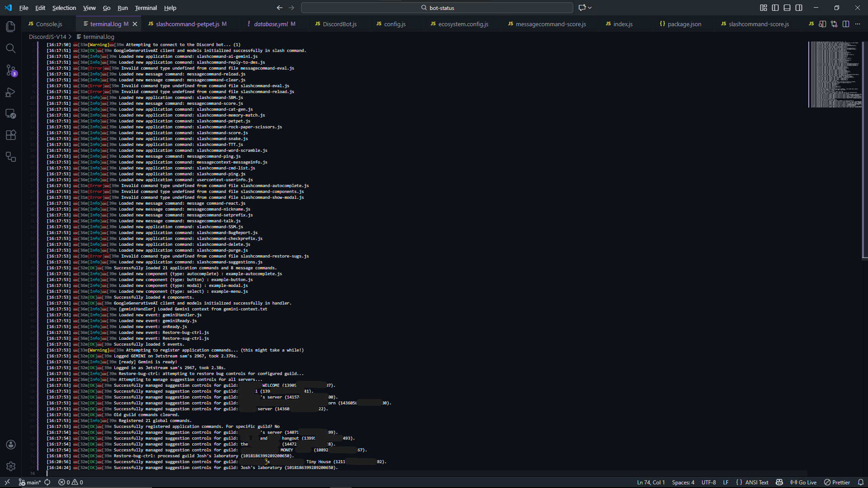Switch to the DiscordBot.js tab
This screenshot has height=488, width=868.
click(x=340, y=24)
